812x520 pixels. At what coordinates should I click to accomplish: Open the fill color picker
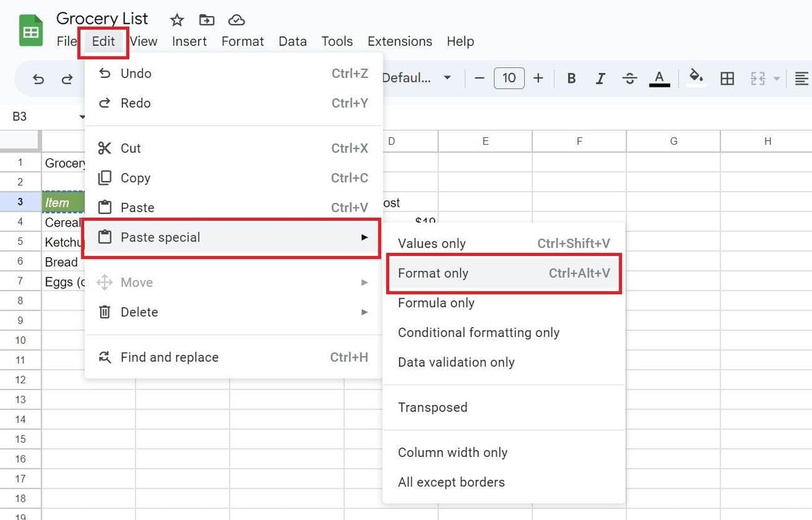(695, 78)
